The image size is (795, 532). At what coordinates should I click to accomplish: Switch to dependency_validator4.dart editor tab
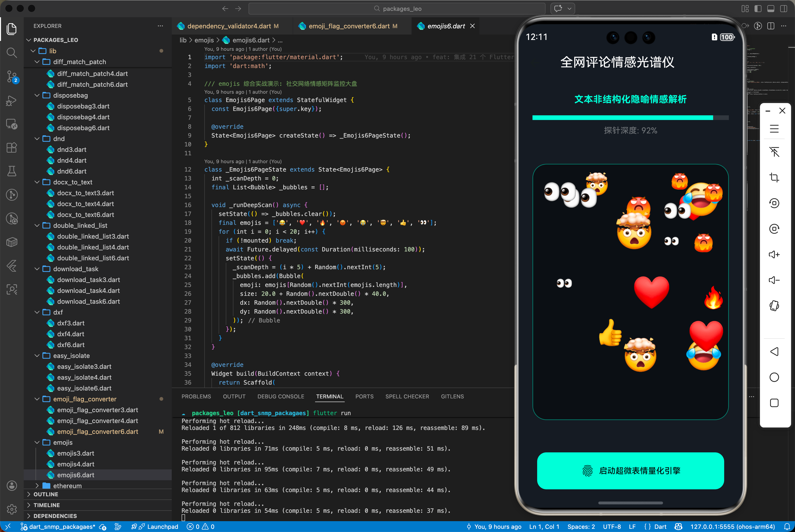coord(229,26)
